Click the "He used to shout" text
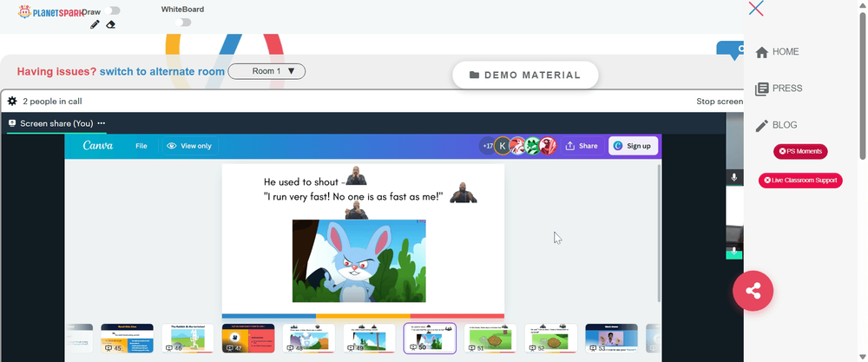Screen dimensions: 868x362 pos(302,181)
